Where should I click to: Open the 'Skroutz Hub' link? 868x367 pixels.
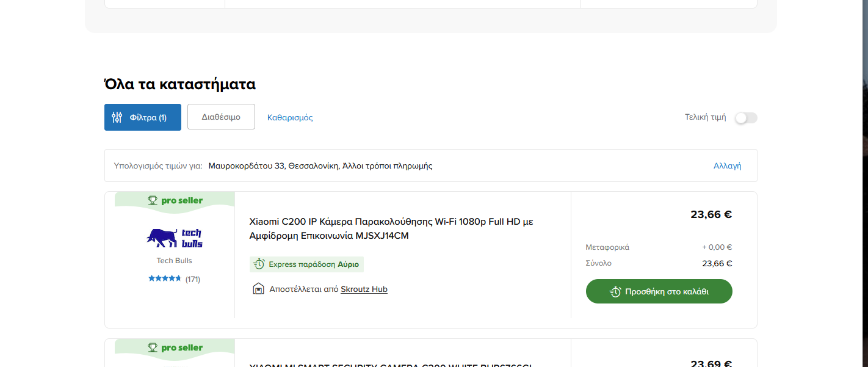364,289
